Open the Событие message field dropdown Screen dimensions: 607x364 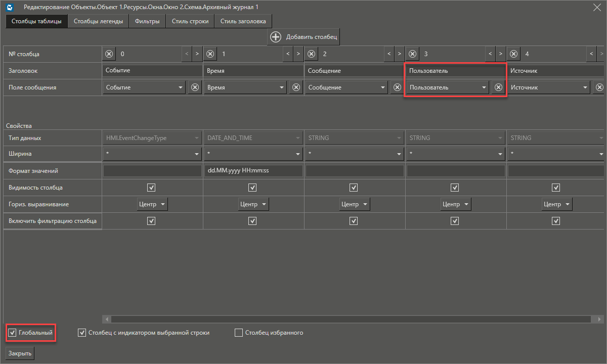pyautogui.click(x=181, y=87)
